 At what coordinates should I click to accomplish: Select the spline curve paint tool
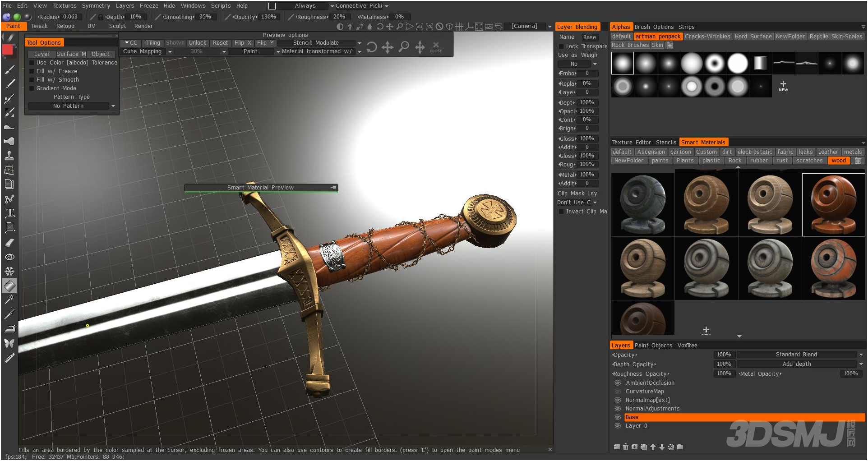tap(9, 199)
